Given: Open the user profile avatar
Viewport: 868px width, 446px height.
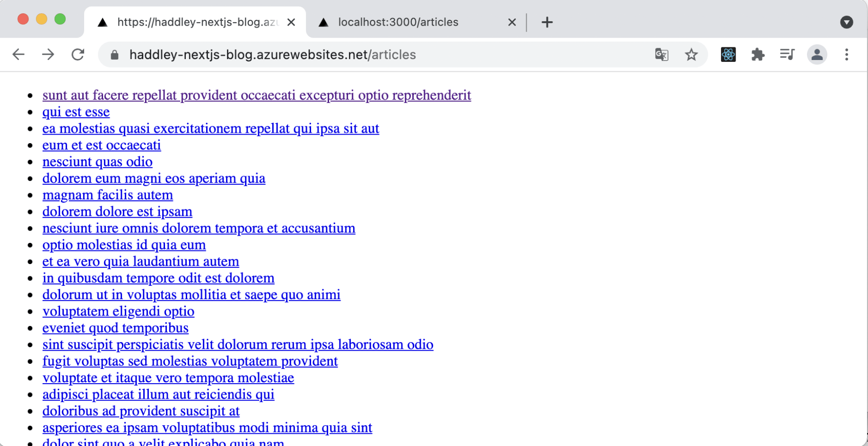Looking at the screenshot, I should click(x=817, y=55).
